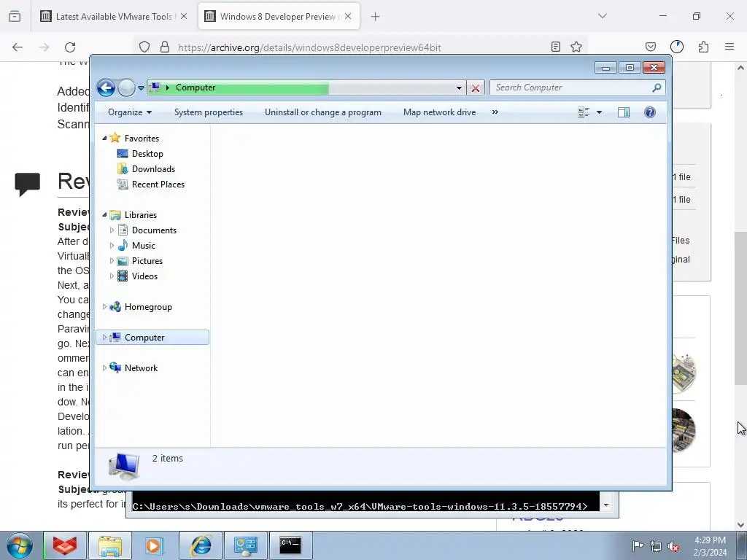This screenshot has width=747, height=560.
Task: Toggle Firefox reader view icon
Action: pyautogui.click(x=555, y=47)
